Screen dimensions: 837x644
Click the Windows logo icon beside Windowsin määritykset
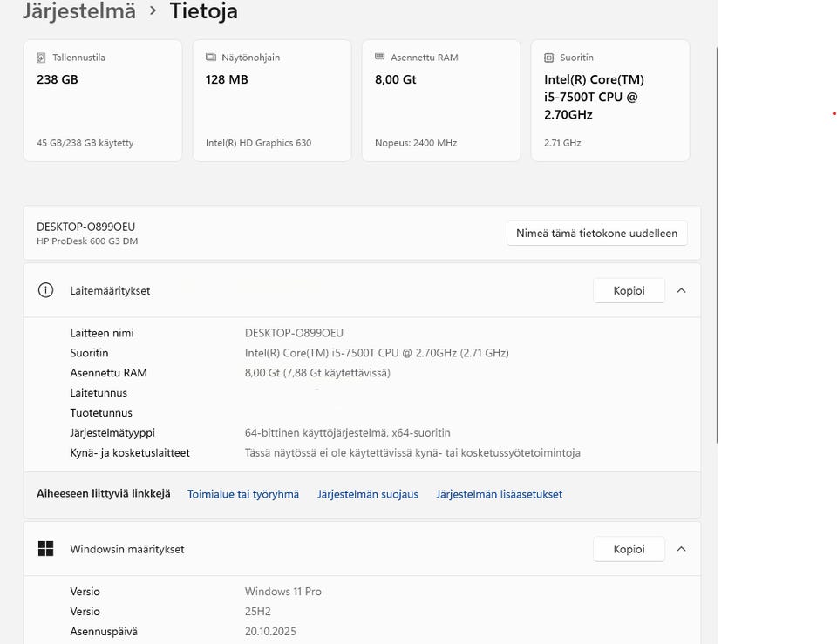(46, 549)
